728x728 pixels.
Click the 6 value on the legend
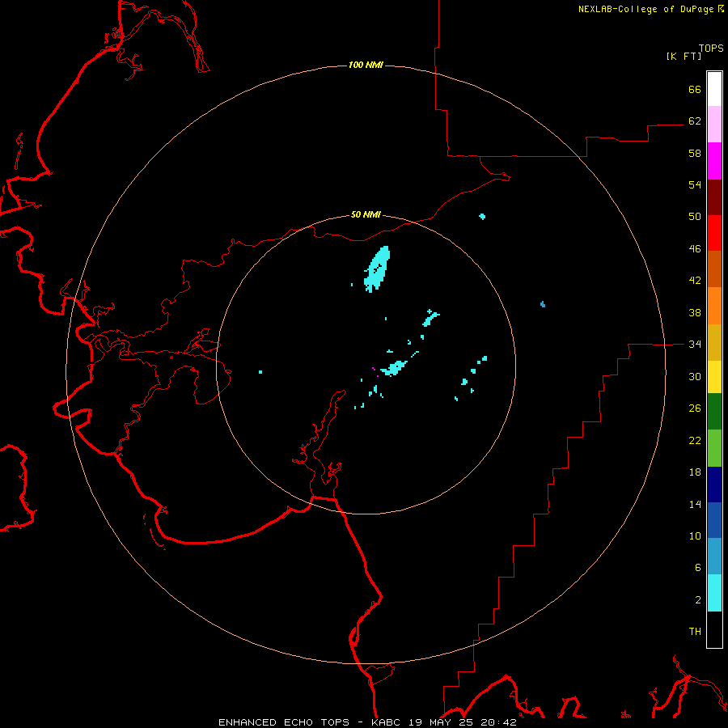(x=698, y=567)
